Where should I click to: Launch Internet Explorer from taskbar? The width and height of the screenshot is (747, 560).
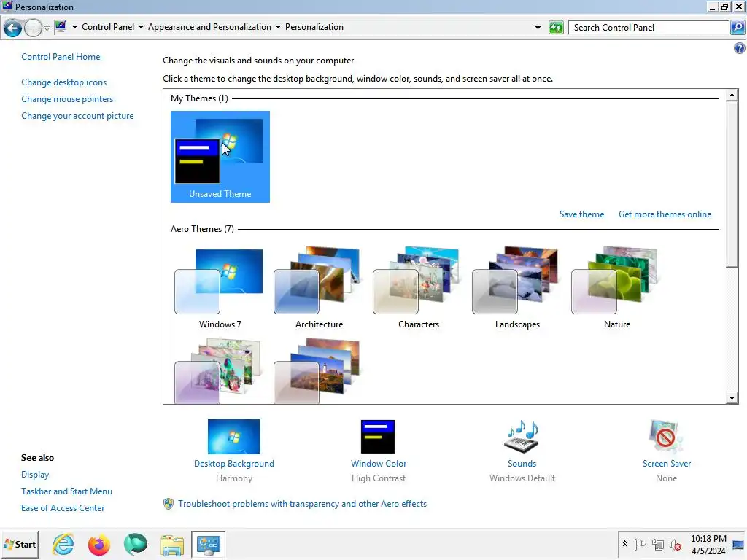(x=63, y=544)
